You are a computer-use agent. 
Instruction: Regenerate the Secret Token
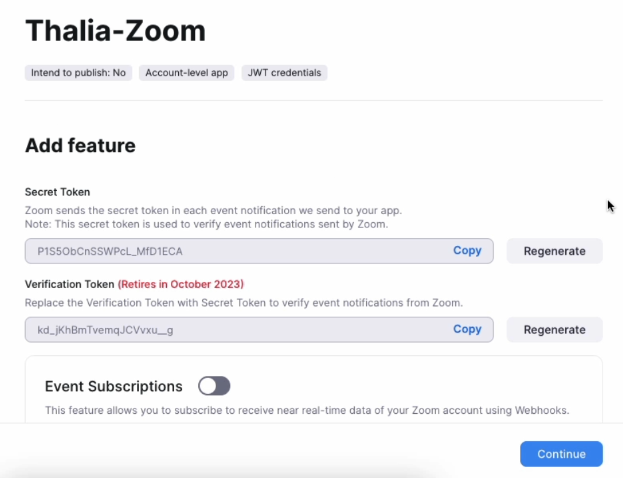[554, 251]
